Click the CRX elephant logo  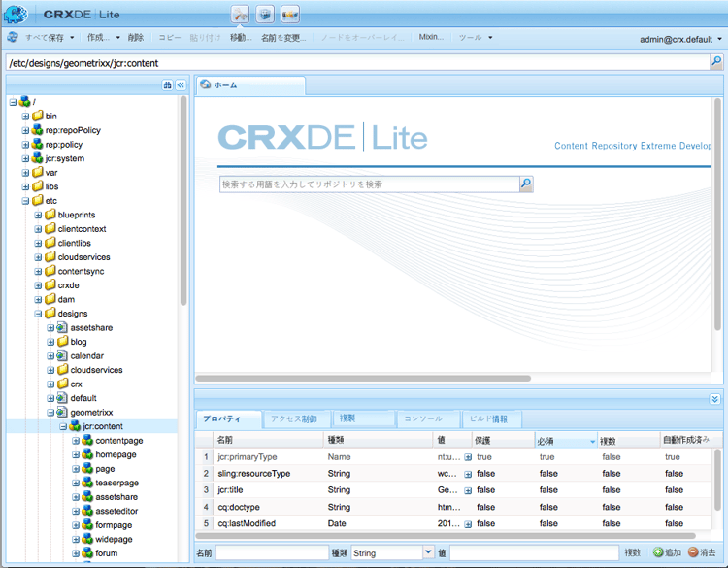point(16,15)
